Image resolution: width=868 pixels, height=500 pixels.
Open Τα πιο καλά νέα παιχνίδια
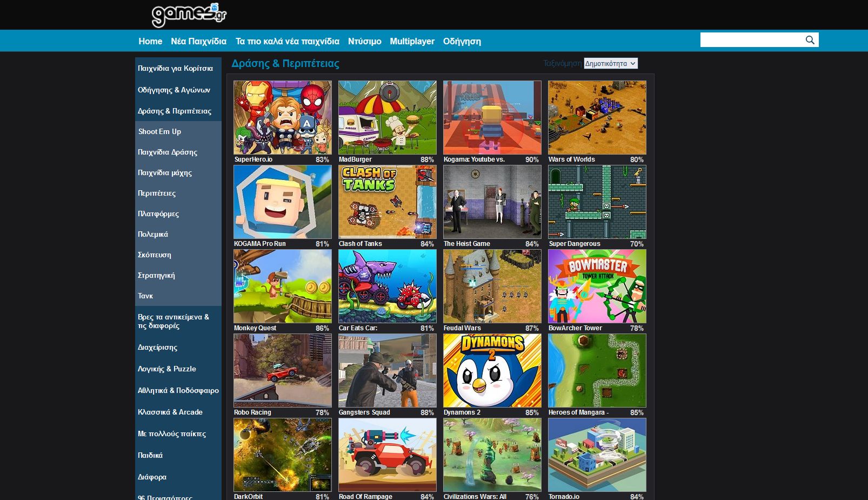click(288, 41)
